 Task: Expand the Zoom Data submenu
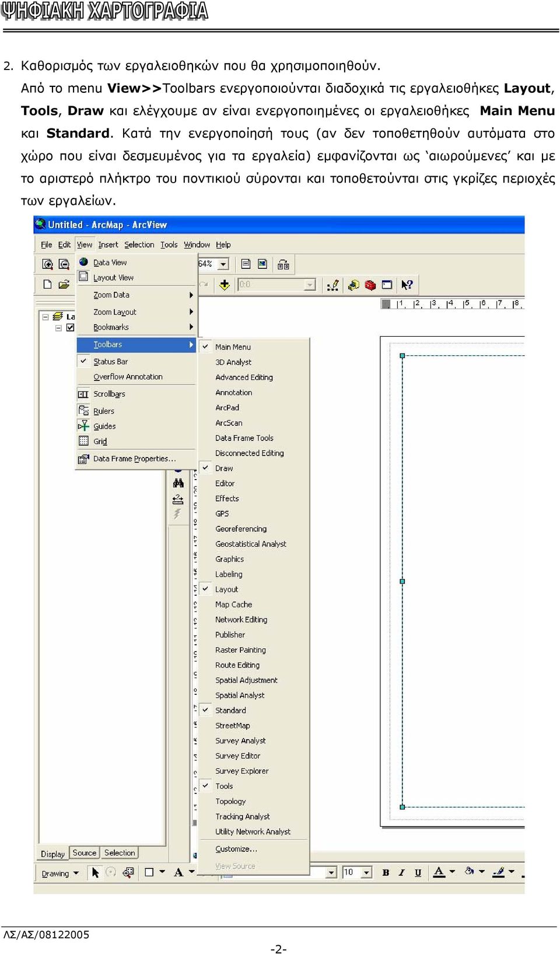coord(136,295)
